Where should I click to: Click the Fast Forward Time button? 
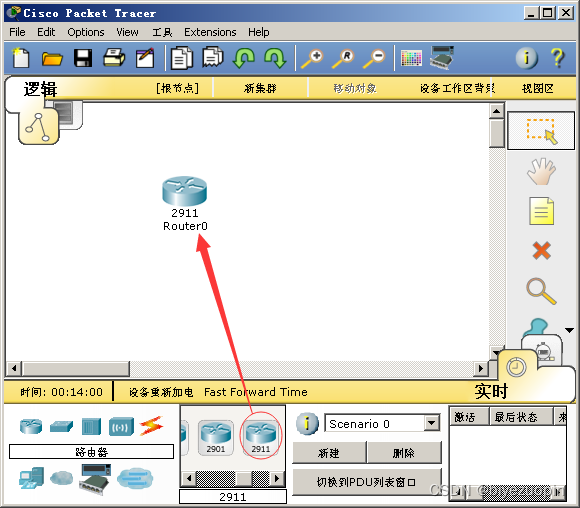coord(256,392)
